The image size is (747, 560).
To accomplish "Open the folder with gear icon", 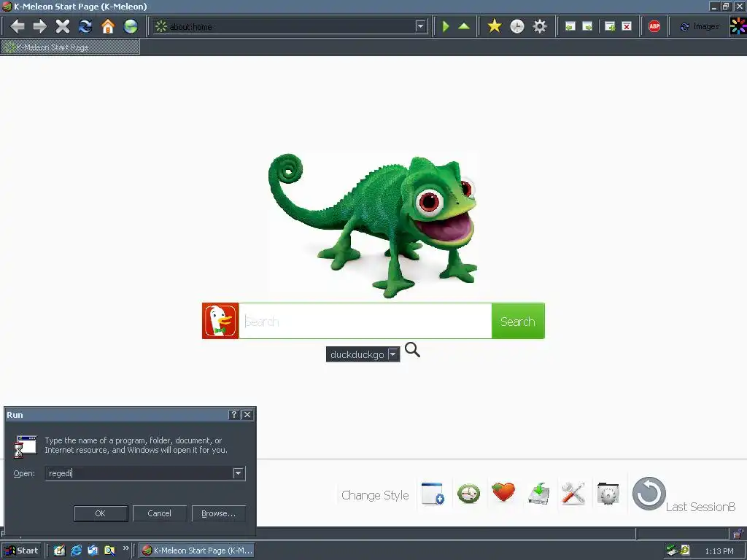I will 608,494.
